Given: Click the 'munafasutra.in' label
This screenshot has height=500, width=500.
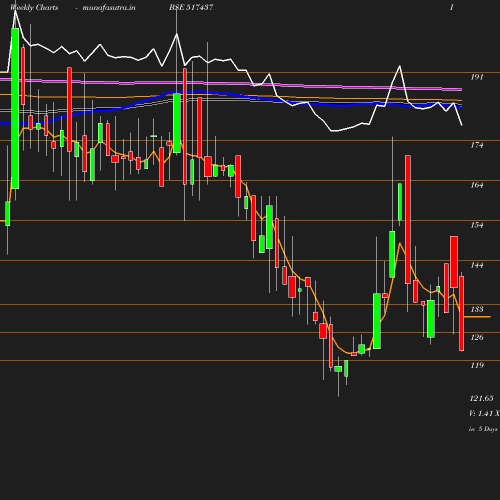Looking at the screenshot, I should (109, 7).
